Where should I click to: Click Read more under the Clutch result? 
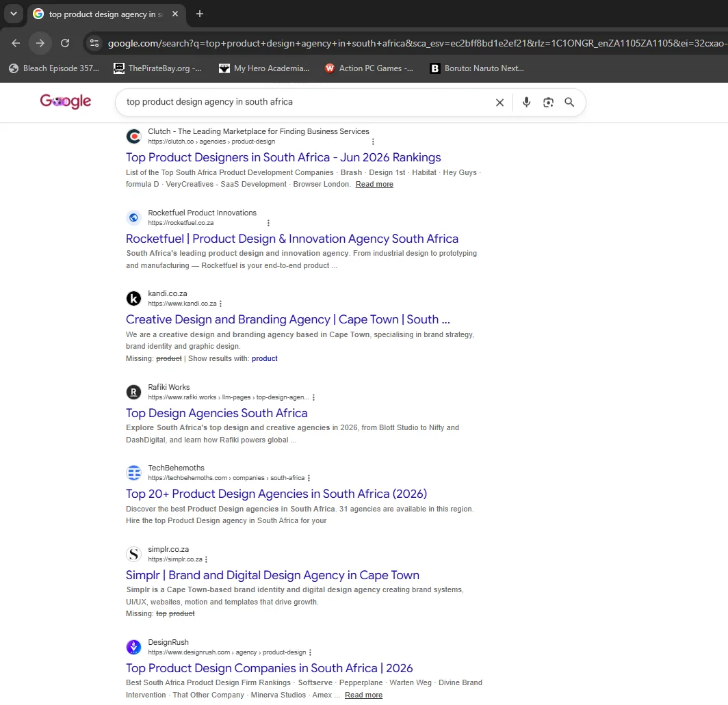374,184
